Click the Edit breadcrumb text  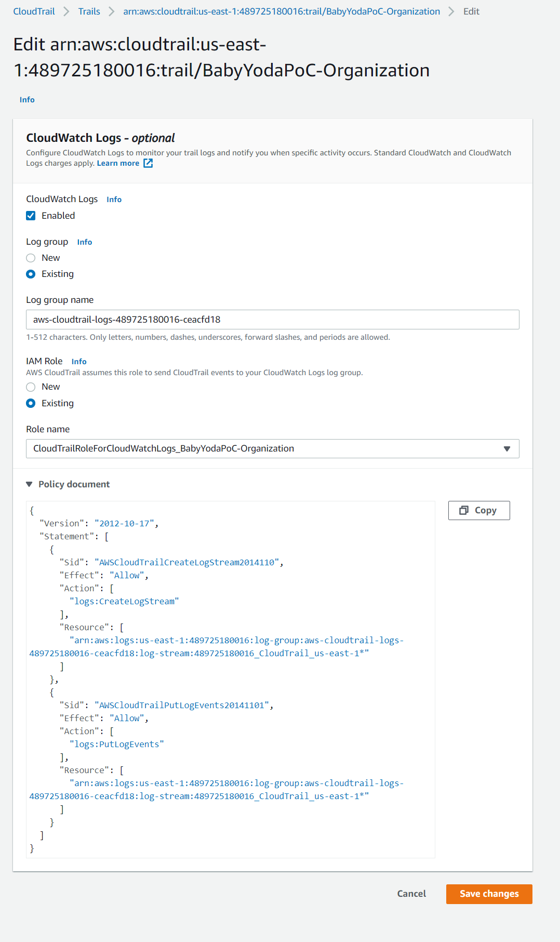[x=471, y=11]
